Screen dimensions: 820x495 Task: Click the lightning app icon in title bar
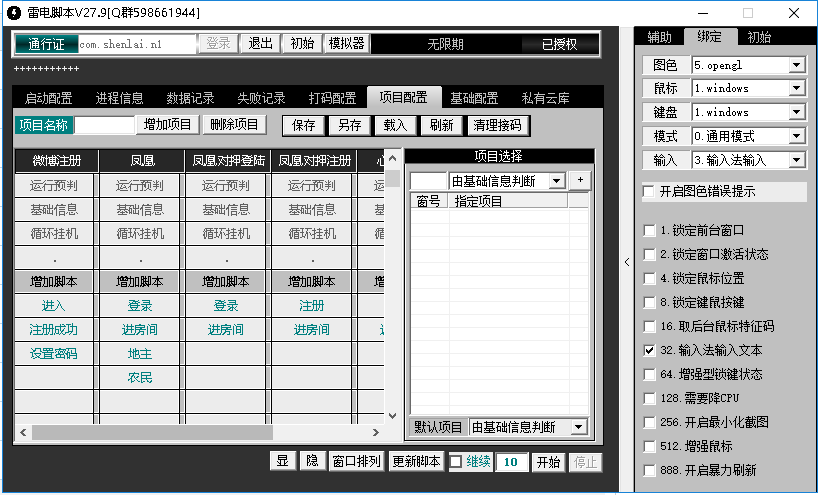[x=14, y=13]
